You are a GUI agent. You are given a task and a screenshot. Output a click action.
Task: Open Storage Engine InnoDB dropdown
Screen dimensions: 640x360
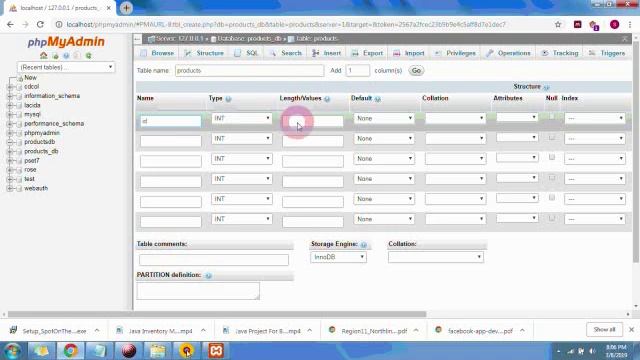[338, 257]
